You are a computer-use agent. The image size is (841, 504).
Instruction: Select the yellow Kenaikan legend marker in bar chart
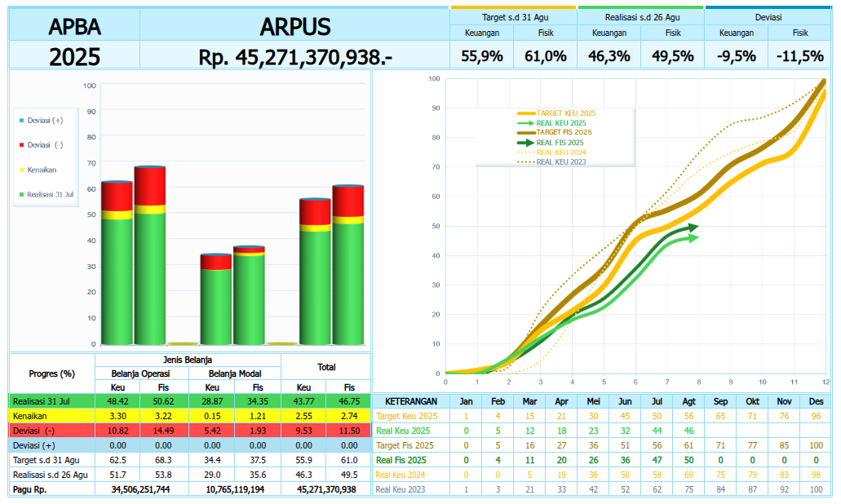click(x=21, y=170)
